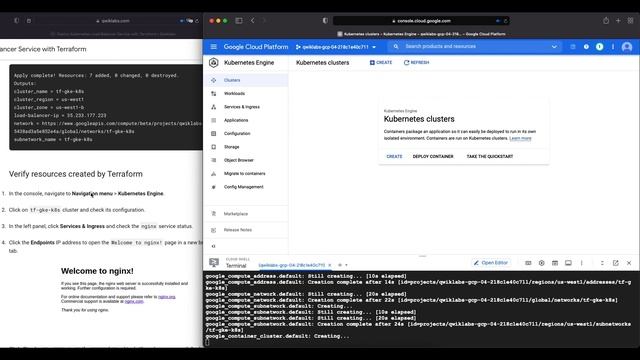Open Services & Ingress in the sidebar

[x=246, y=107]
